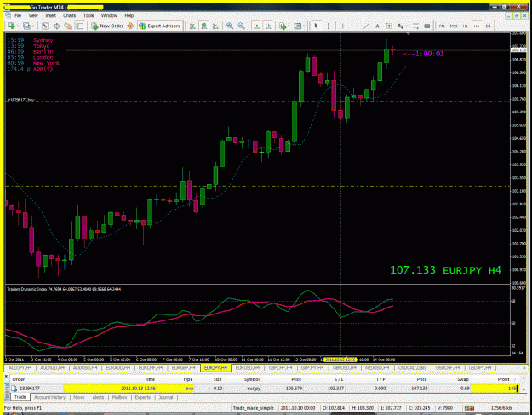
Task: Open the Insert menu
Action: (50, 15)
